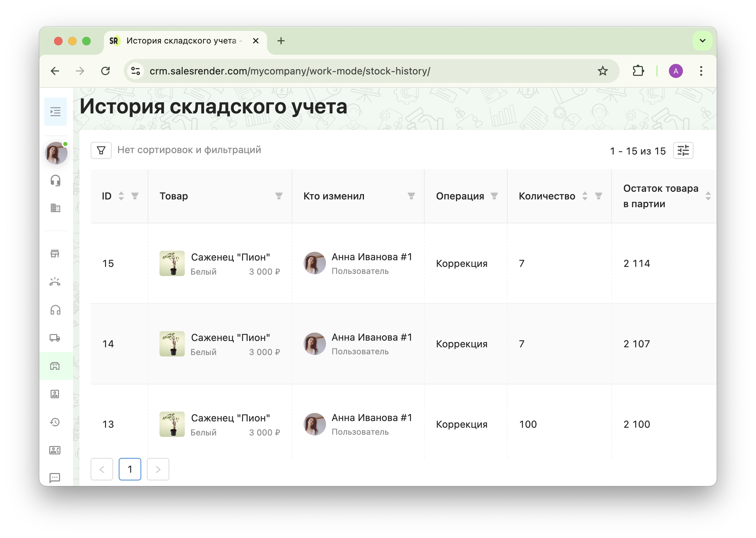This screenshot has width=756, height=538.
Task: Bookmark this page with star icon
Action: click(x=603, y=71)
